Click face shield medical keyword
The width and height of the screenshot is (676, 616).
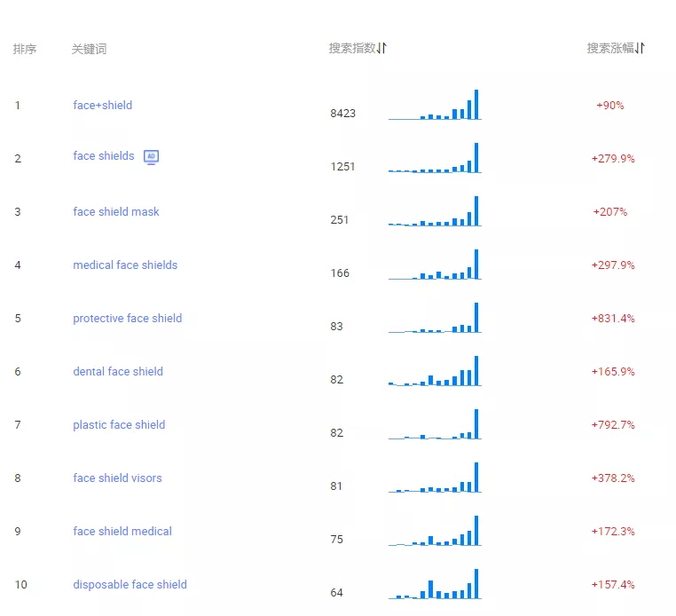[122, 532]
